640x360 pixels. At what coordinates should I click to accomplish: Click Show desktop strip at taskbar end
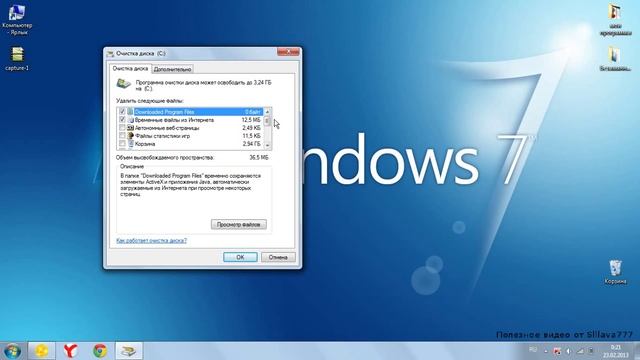click(636, 351)
